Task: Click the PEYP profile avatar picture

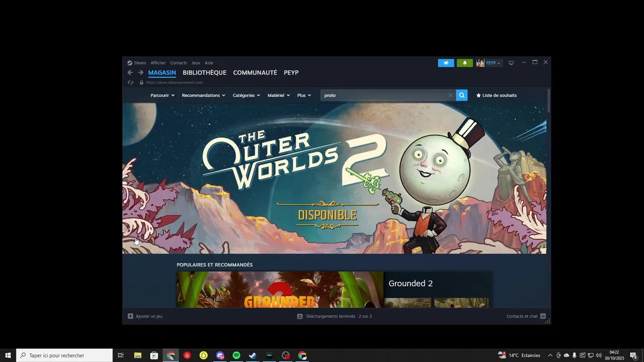Action: point(480,63)
